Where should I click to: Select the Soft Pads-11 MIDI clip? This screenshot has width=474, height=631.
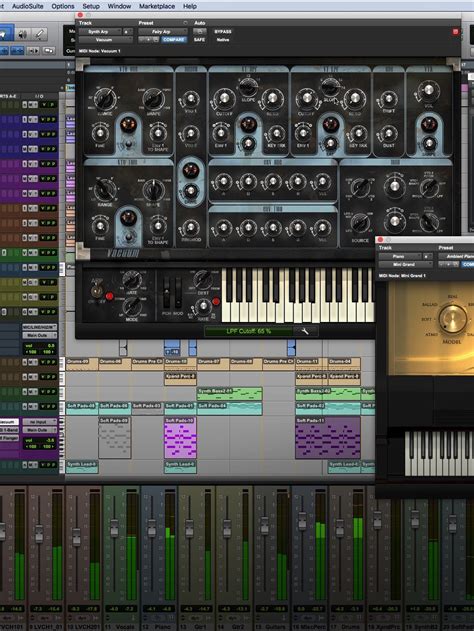tap(328, 438)
